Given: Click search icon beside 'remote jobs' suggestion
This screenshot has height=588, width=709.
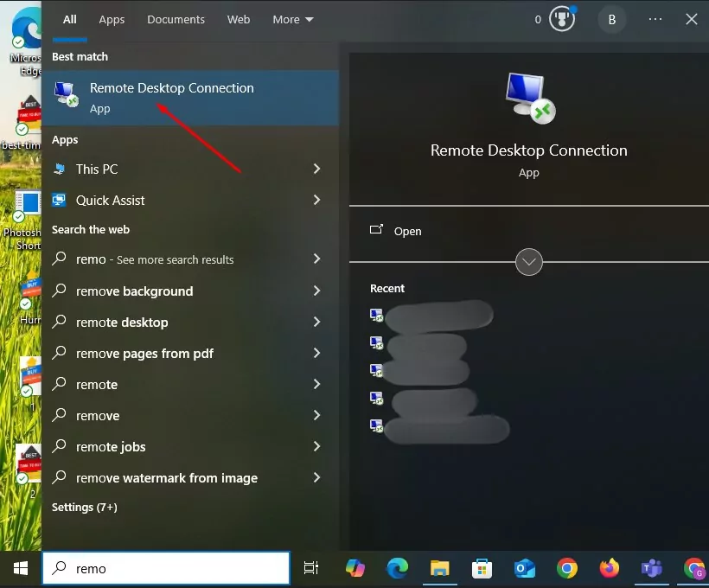Looking at the screenshot, I should 60,446.
